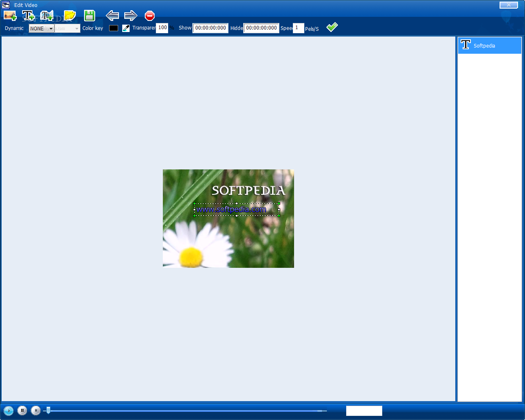525x420 pixels.
Task: Save with the green floppy disk icon
Action: pos(89,16)
